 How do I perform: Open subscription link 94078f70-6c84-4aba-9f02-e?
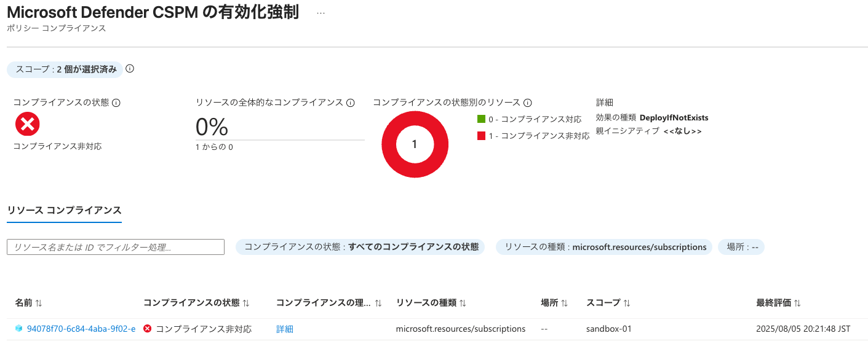tap(81, 329)
